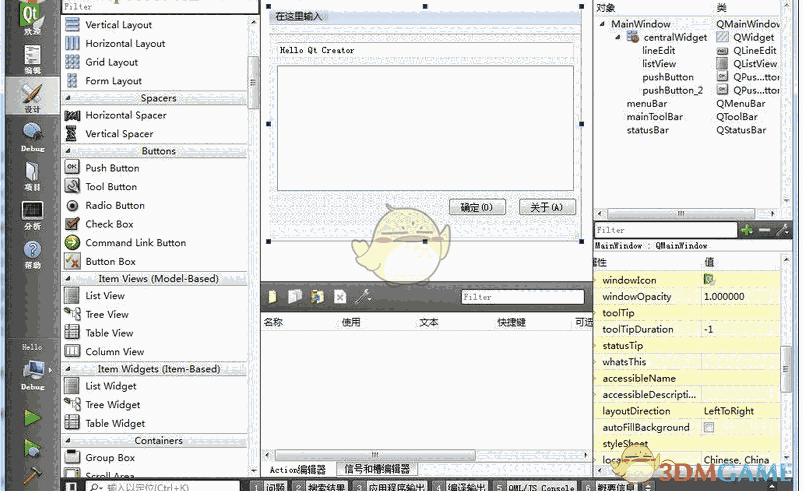The image size is (803, 491).
Task: Open Projects mode icon in sidebar
Action: point(32,176)
